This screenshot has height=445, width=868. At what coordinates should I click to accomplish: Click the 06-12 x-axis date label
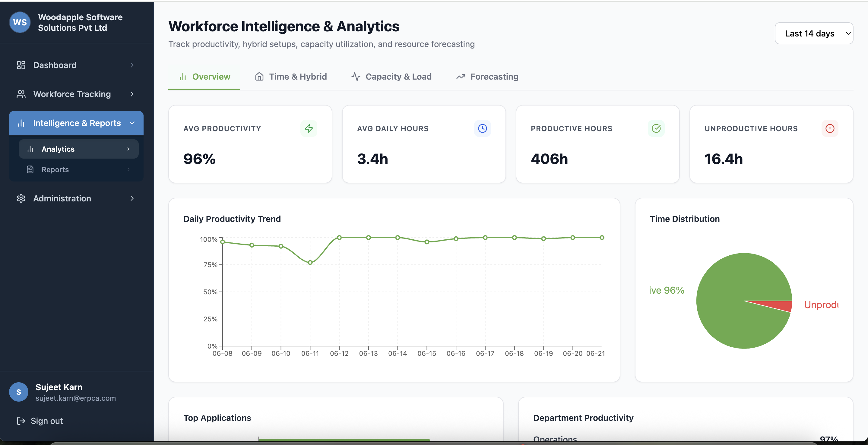point(339,353)
